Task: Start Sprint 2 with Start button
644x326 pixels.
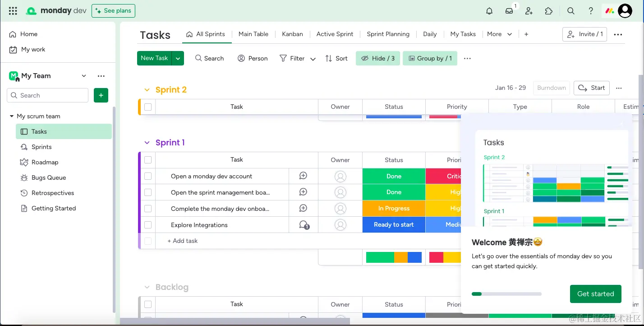Action: point(592,88)
